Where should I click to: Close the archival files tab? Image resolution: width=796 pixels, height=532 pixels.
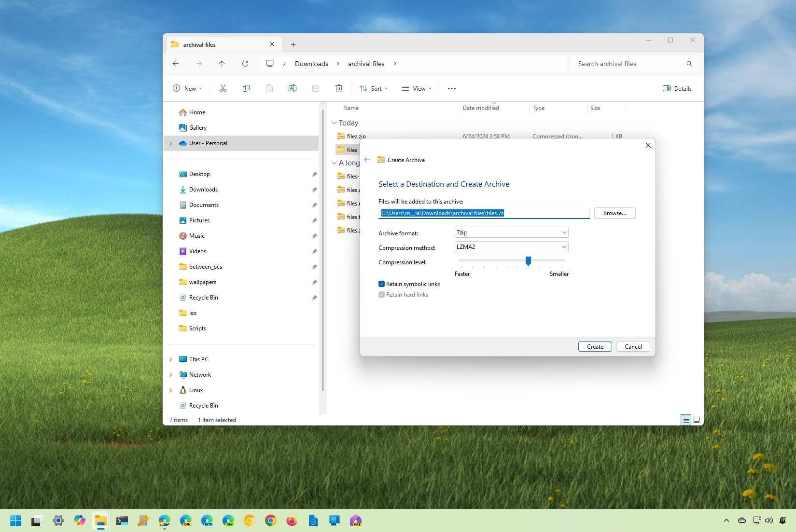(x=272, y=44)
